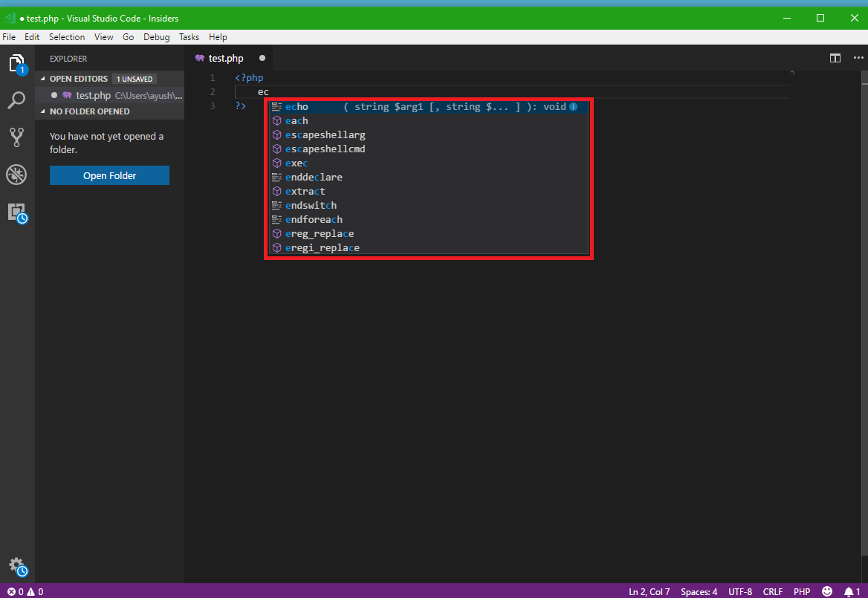This screenshot has height=598, width=868.
Task: Click the feedback smiley in status bar
Action: [x=827, y=591]
